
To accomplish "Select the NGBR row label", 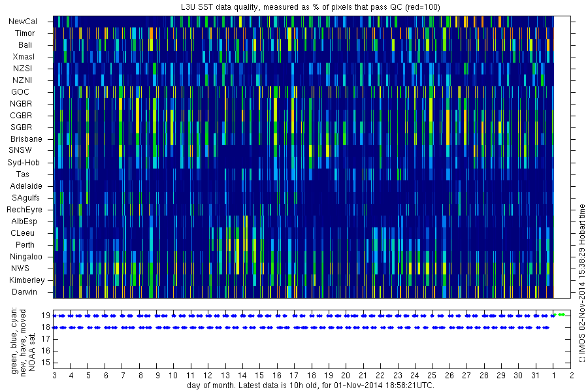I will click(x=21, y=104).
